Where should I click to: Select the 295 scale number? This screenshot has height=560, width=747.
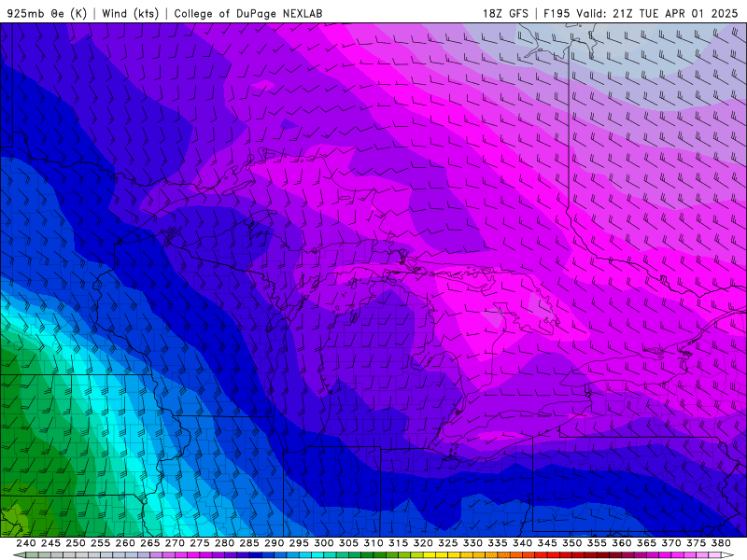point(299,543)
